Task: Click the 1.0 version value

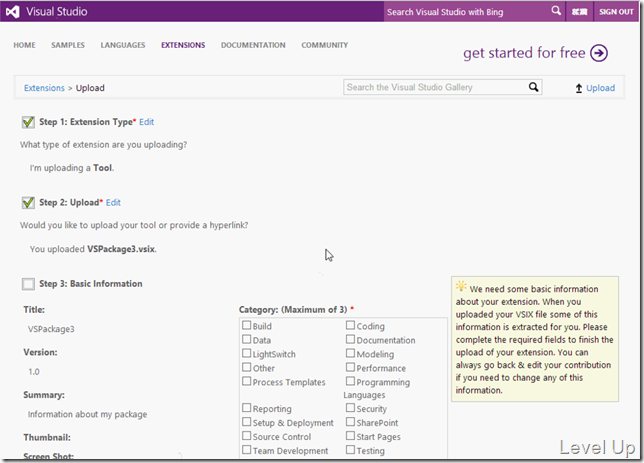Action: (x=34, y=372)
